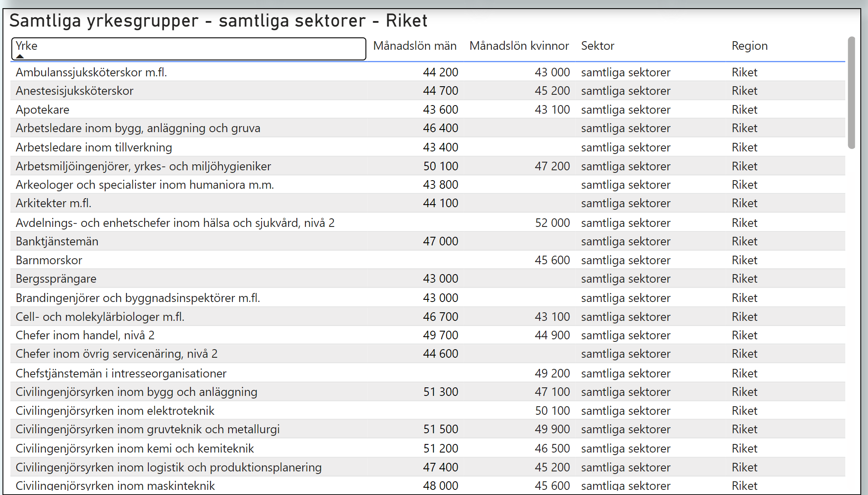The height and width of the screenshot is (495, 868).
Task: Sort by Månadslön män column header
Action: (414, 46)
